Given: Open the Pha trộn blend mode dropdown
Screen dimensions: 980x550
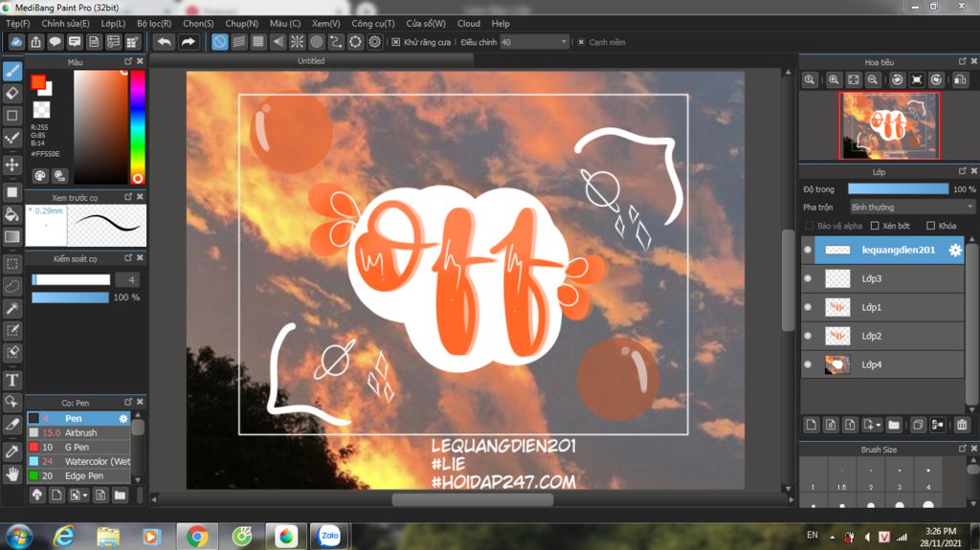Looking at the screenshot, I should [x=912, y=207].
